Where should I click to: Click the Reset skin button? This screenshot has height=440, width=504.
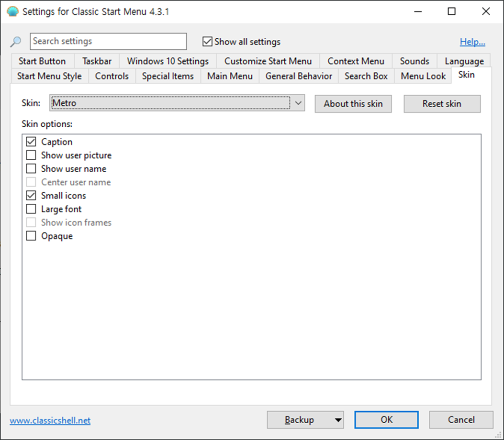click(x=442, y=104)
